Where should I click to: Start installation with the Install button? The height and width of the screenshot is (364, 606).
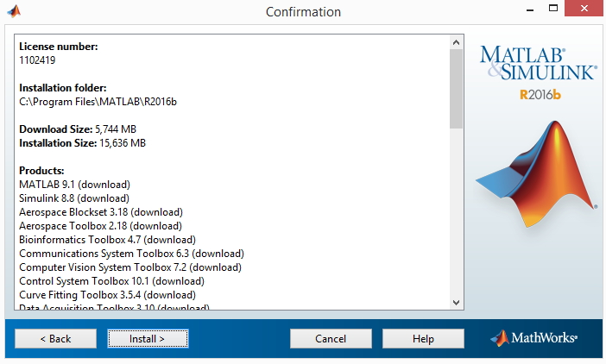tap(147, 338)
